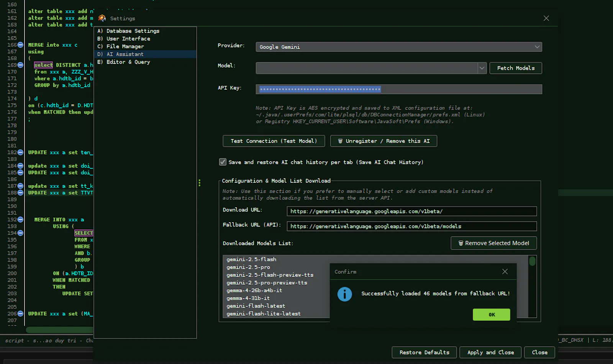This screenshot has width=613, height=364.
Task: Click Unregister / Remove this AI button
Action: point(384,141)
